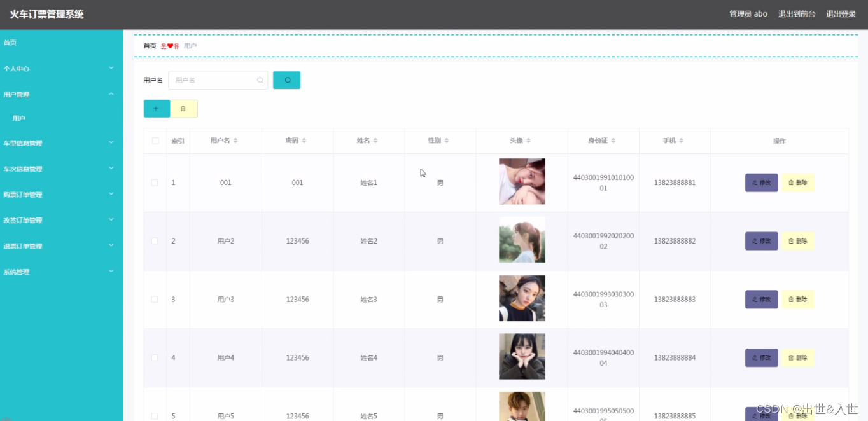Click 姓名3 name cell

tap(369, 300)
